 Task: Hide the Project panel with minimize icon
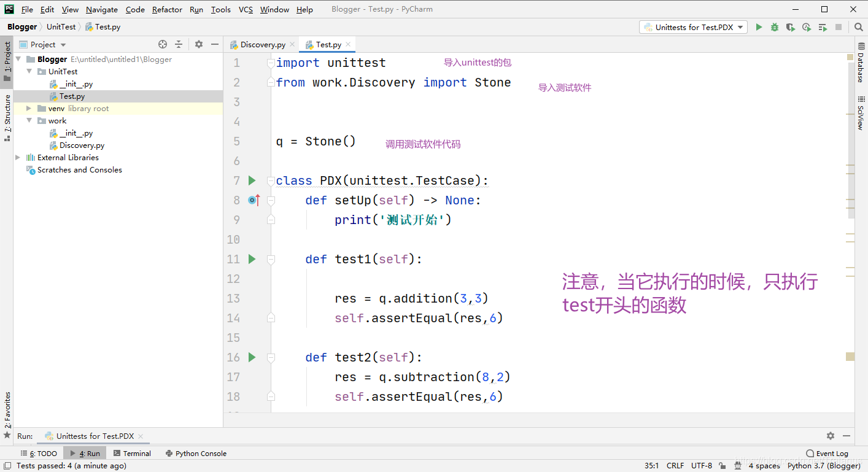[x=215, y=44]
